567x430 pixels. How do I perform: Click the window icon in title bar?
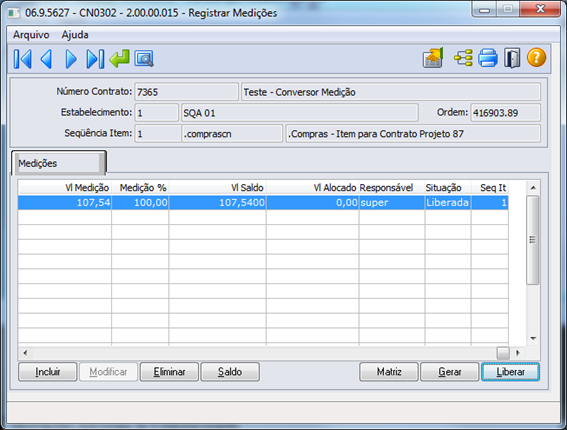pos(14,13)
